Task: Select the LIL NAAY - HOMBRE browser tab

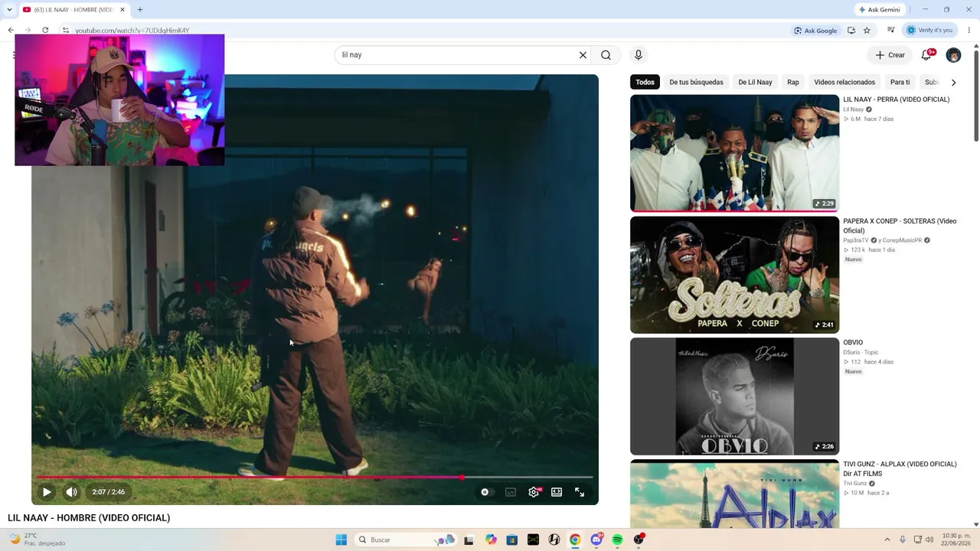Action: (73, 10)
